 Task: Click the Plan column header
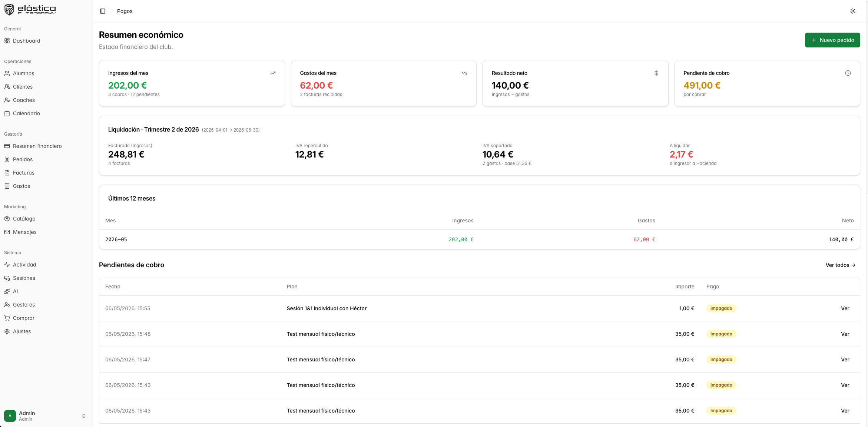(292, 287)
